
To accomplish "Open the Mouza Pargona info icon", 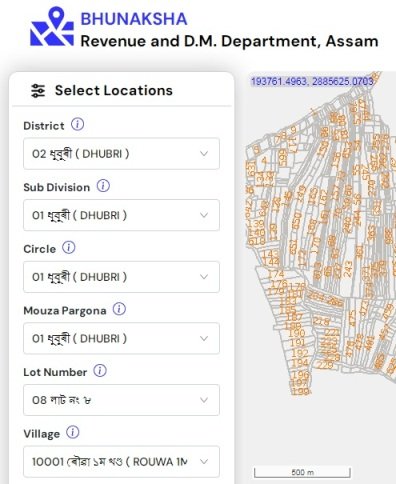I will coord(119,309).
